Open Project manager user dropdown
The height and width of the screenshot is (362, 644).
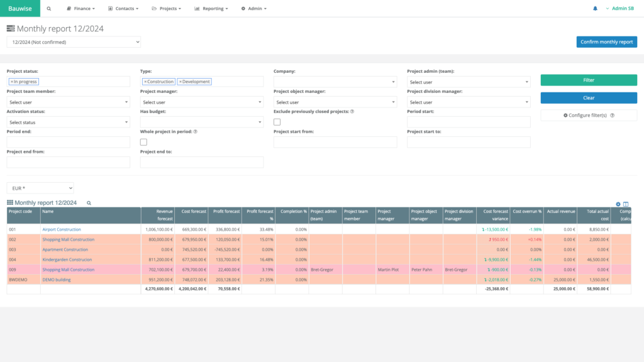(x=202, y=102)
